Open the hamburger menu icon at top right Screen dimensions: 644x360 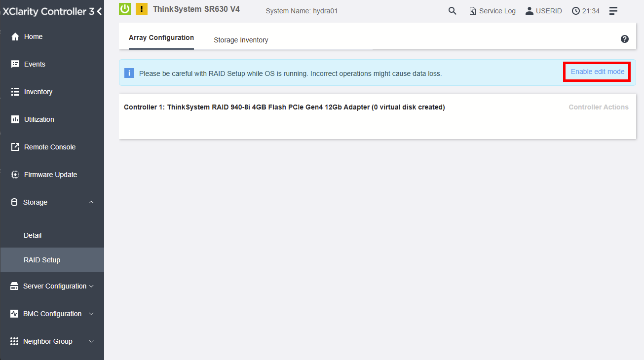click(x=613, y=11)
